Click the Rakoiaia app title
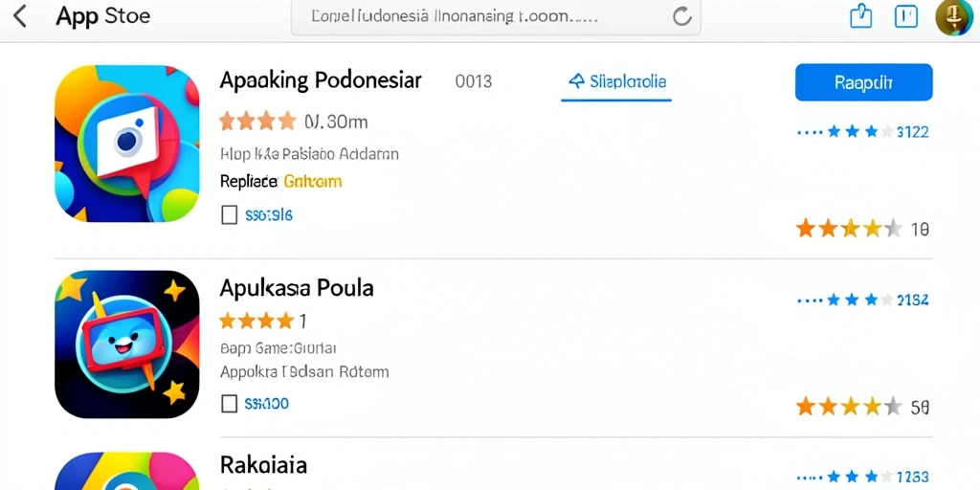The image size is (980, 490). point(263,465)
